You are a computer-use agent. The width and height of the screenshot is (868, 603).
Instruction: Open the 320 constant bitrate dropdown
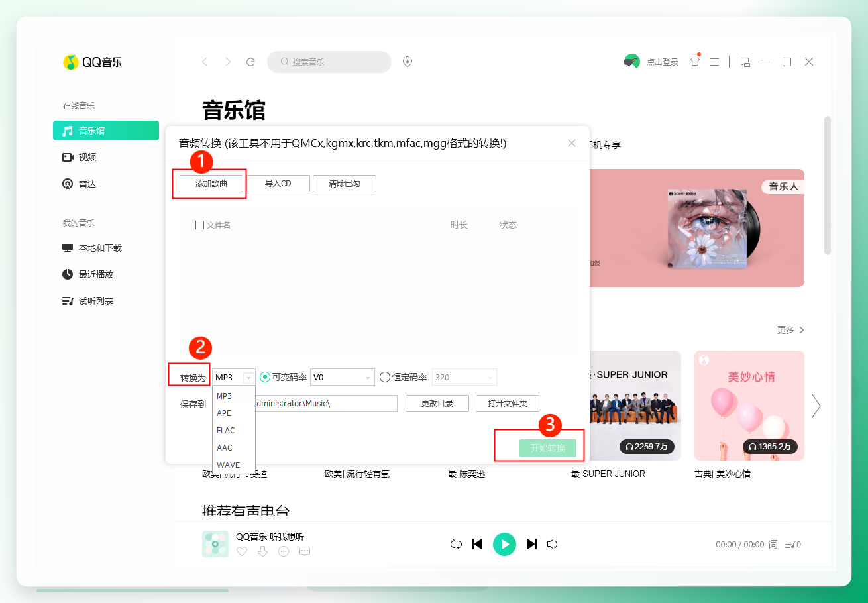pyautogui.click(x=464, y=377)
